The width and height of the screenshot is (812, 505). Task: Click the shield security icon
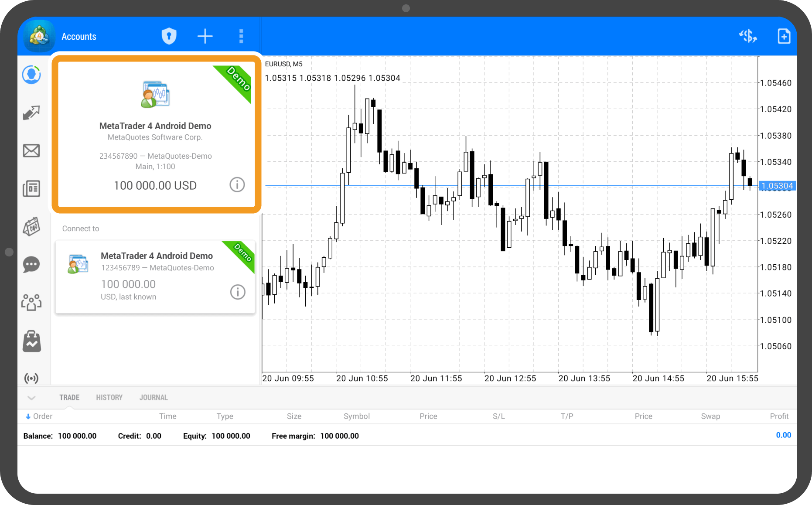point(169,36)
